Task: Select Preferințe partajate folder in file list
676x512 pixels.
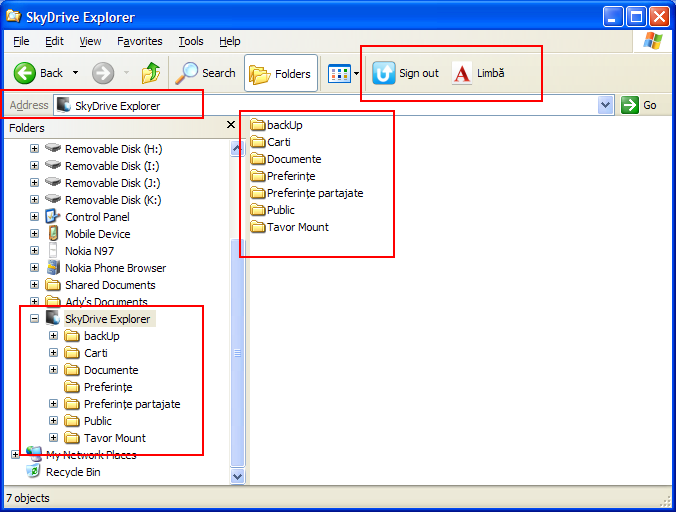Action: coord(307,193)
